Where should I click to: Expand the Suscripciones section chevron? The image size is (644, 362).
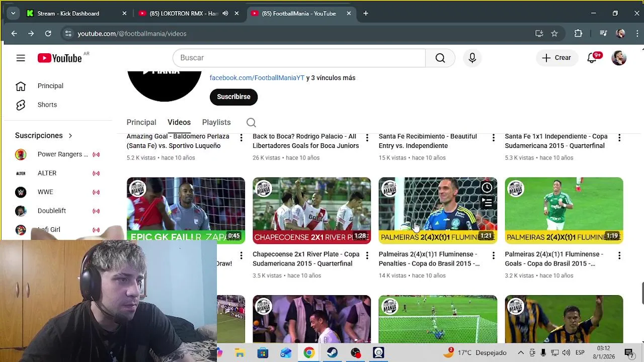[x=70, y=136]
